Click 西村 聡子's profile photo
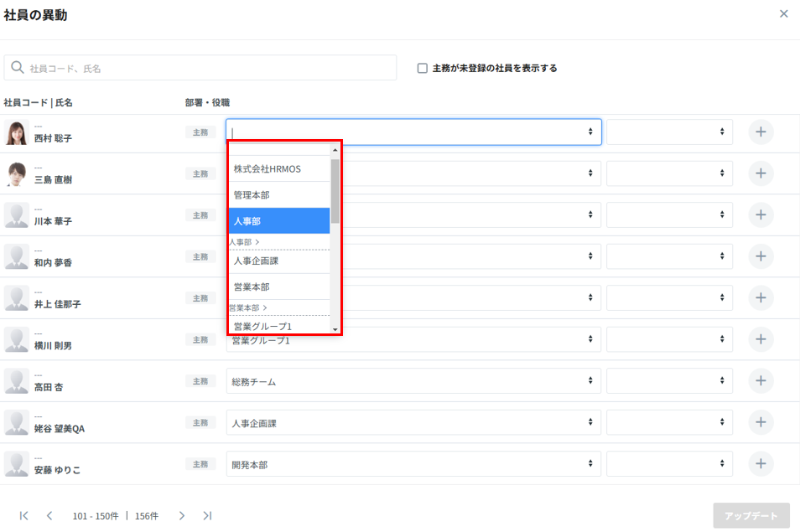The width and height of the screenshot is (800, 532). (17, 132)
